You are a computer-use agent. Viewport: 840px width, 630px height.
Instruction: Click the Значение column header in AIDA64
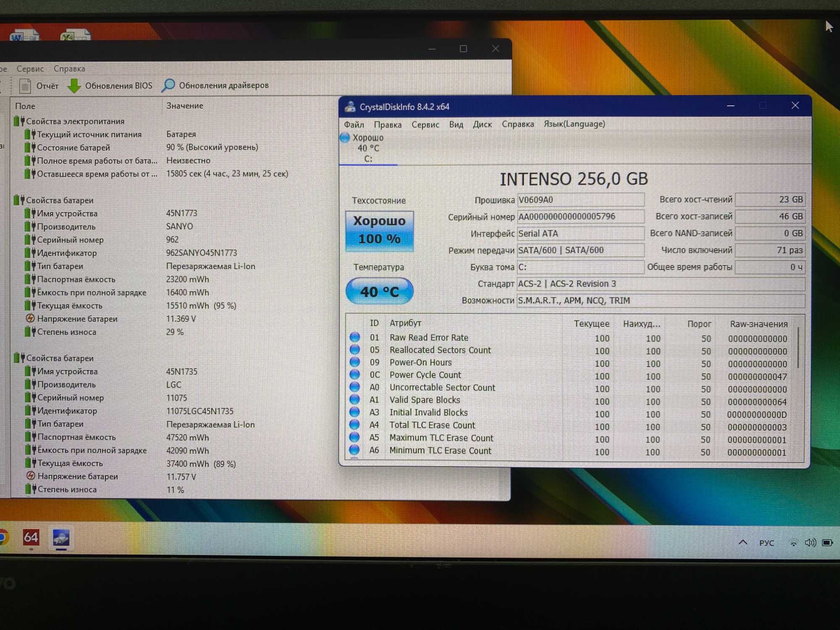point(185,106)
